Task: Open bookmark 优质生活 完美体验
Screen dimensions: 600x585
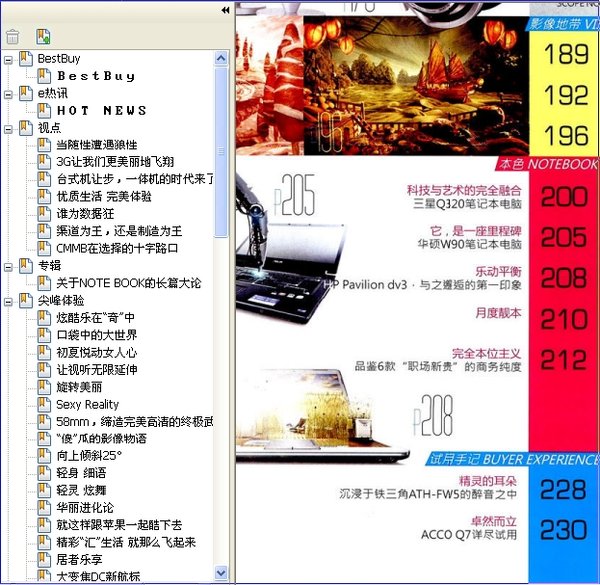Action: [x=104, y=197]
